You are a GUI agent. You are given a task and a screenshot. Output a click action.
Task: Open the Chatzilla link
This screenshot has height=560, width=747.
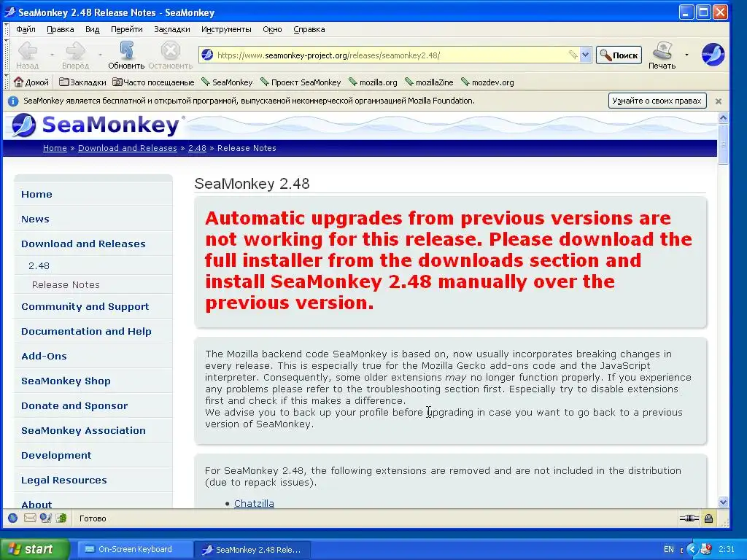click(x=254, y=503)
